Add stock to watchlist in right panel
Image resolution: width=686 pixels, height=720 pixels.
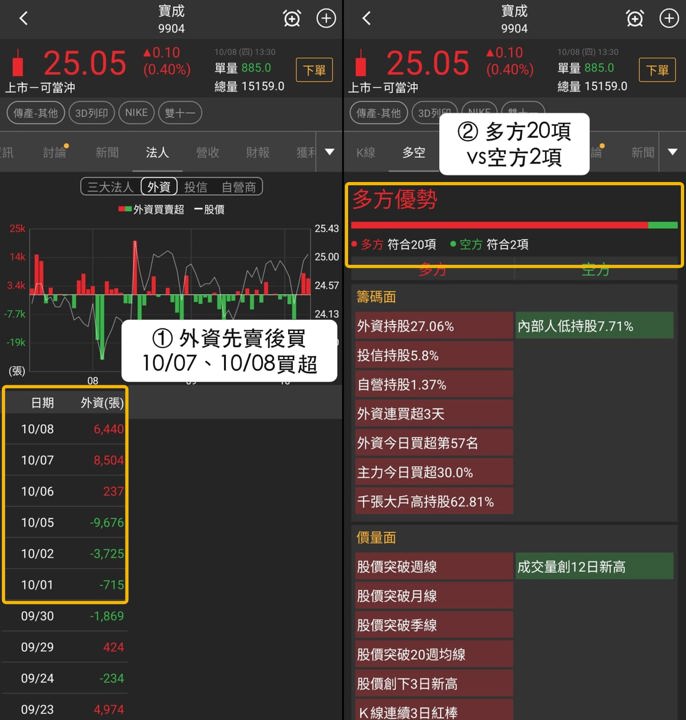pos(669,18)
